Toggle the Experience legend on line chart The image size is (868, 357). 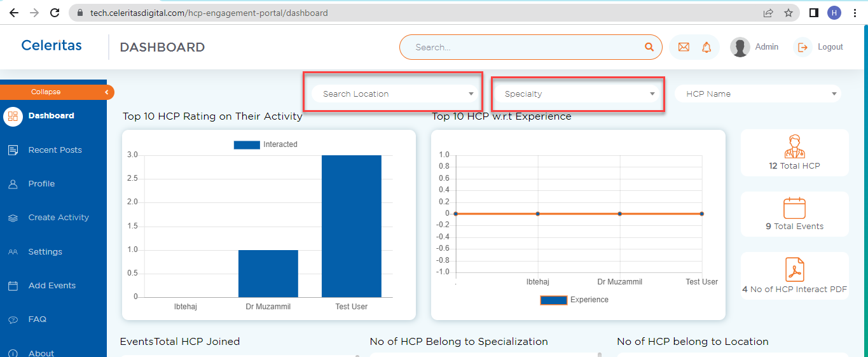click(574, 300)
